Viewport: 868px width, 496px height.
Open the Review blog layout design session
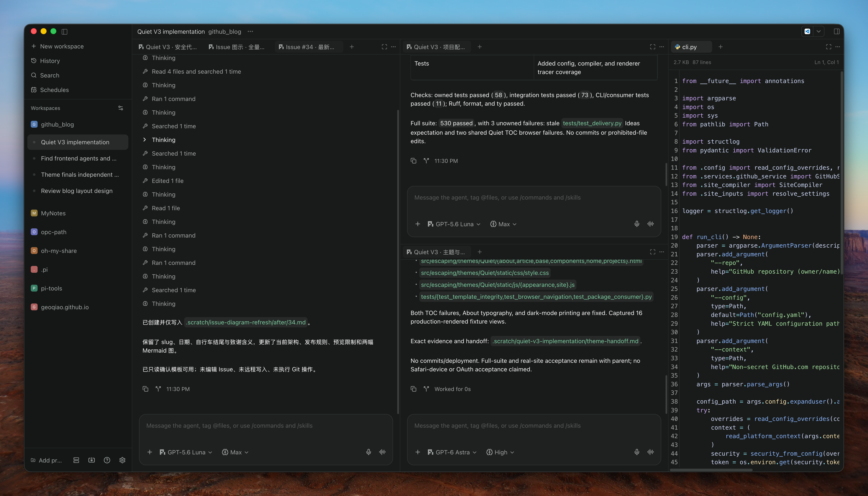(x=78, y=191)
